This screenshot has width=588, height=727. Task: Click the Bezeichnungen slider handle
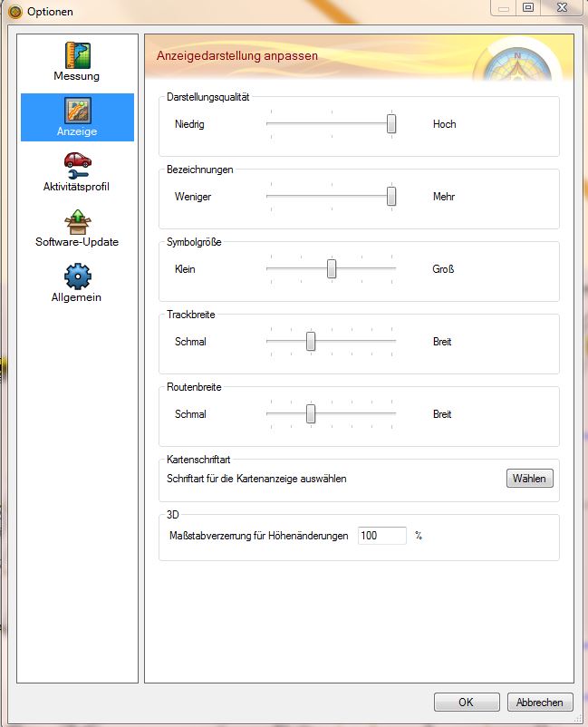pyautogui.click(x=391, y=196)
